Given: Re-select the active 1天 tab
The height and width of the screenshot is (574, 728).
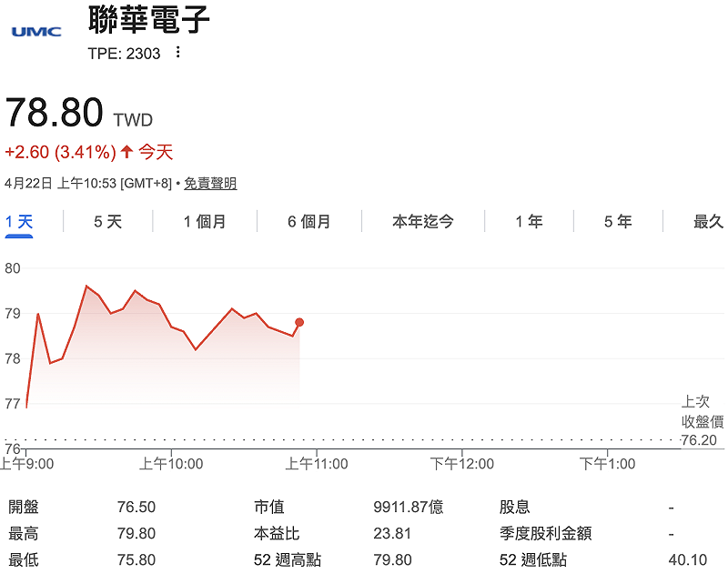Looking at the screenshot, I should point(21,221).
